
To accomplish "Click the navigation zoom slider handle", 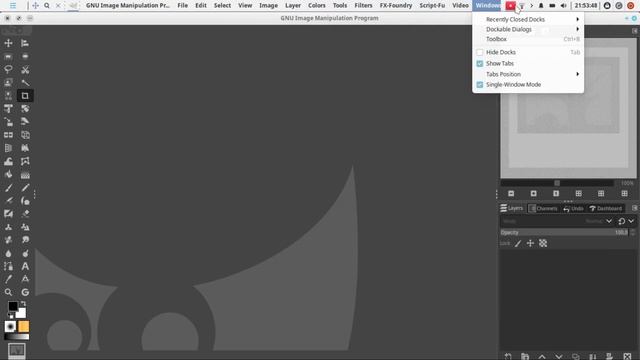I will pos(557,183).
